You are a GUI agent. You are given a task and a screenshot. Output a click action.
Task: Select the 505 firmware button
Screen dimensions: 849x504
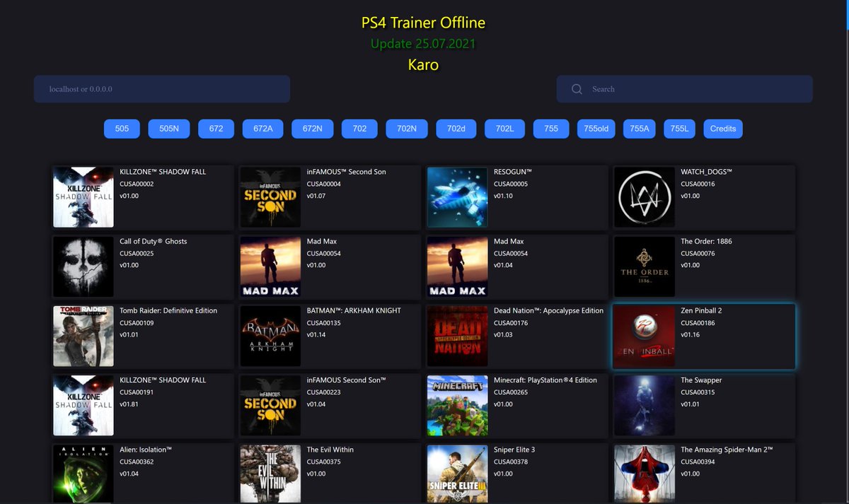(122, 129)
